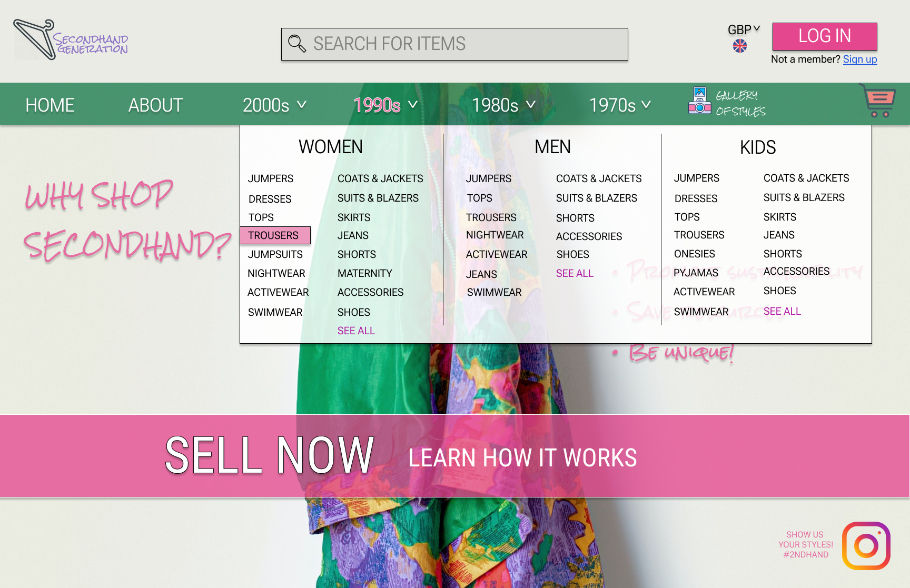Screen dimensions: 910x588
Task: Click the GALLERY OF STYLES label
Action: point(740,103)
